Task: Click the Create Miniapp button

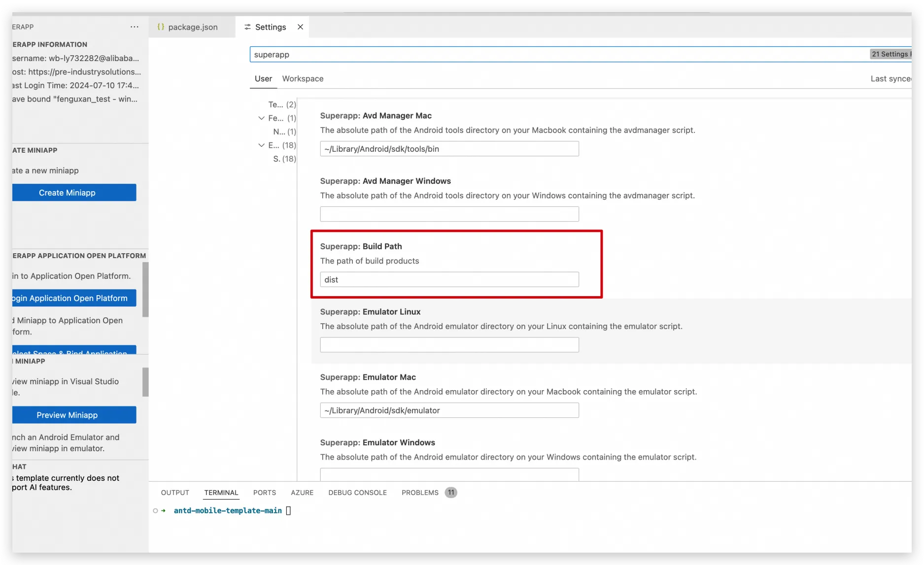Action: [74, 193]
